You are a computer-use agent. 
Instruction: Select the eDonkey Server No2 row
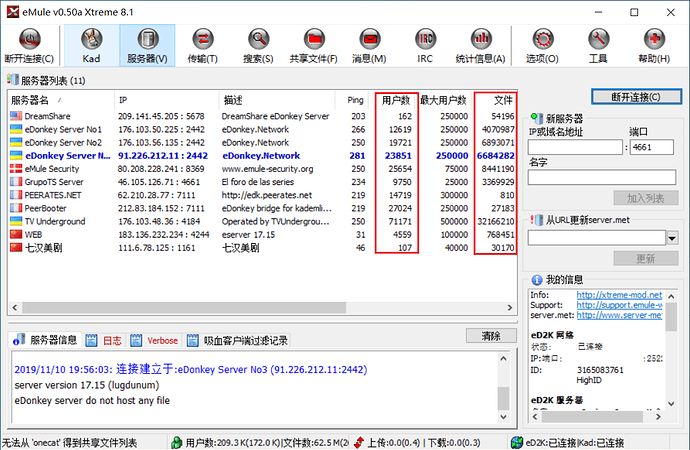pyautogui.click(x=262, y=143)
